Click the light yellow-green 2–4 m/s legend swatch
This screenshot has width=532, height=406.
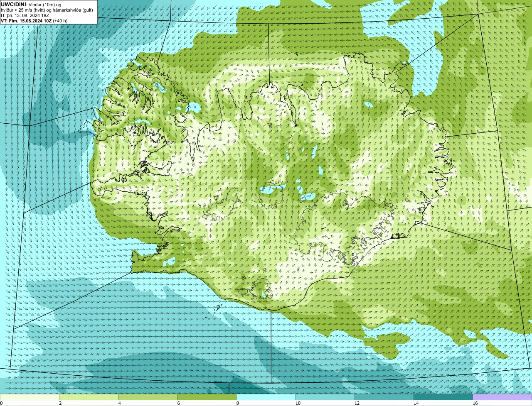(x=89, y=397)
